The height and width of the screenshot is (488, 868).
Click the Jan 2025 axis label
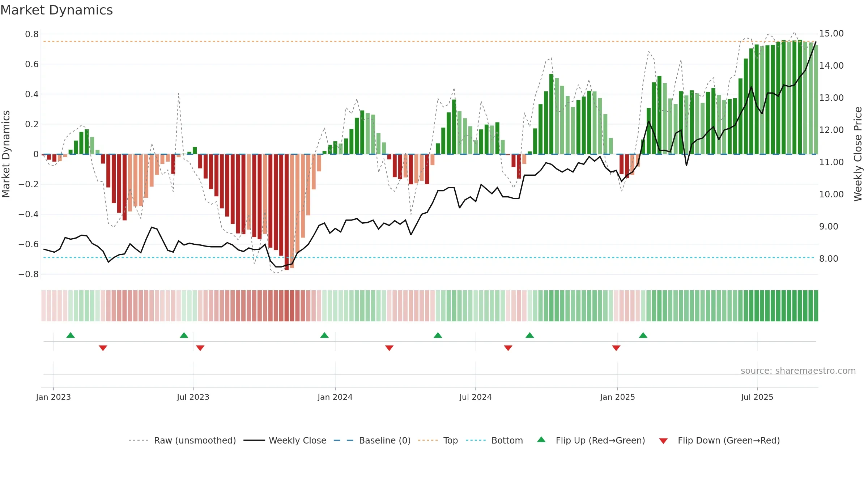coord(618,397)
